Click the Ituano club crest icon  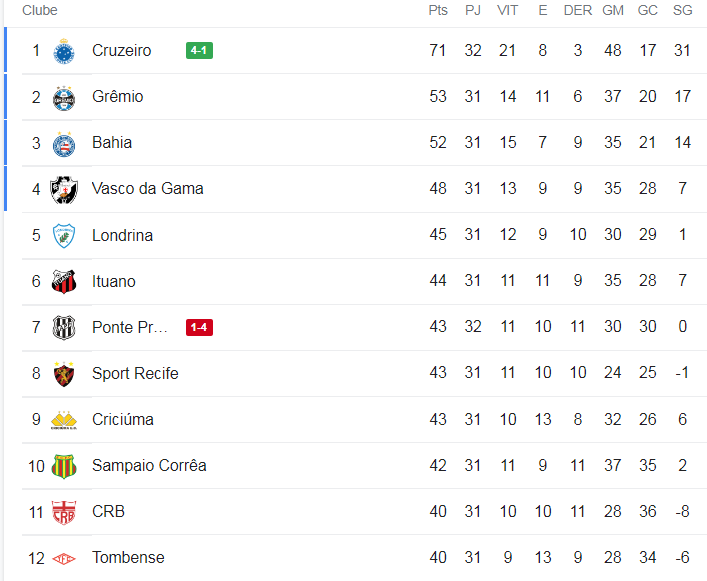click(x=64, y=282)
